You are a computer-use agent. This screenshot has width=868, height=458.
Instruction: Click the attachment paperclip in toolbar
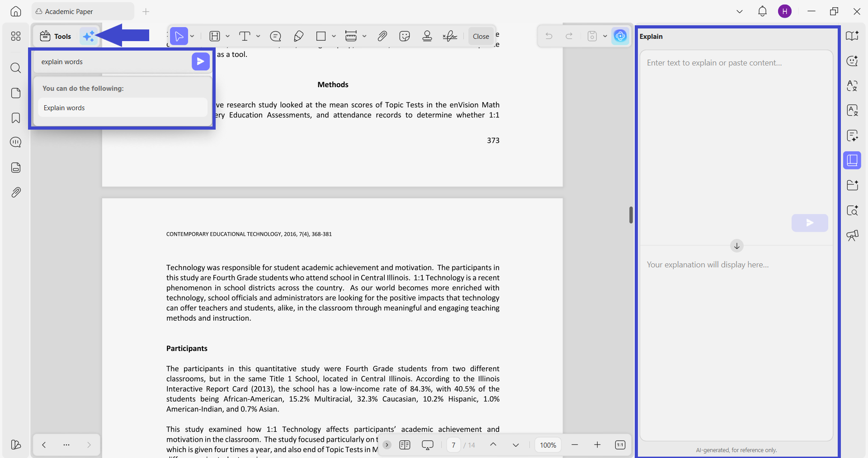[382, 36]
